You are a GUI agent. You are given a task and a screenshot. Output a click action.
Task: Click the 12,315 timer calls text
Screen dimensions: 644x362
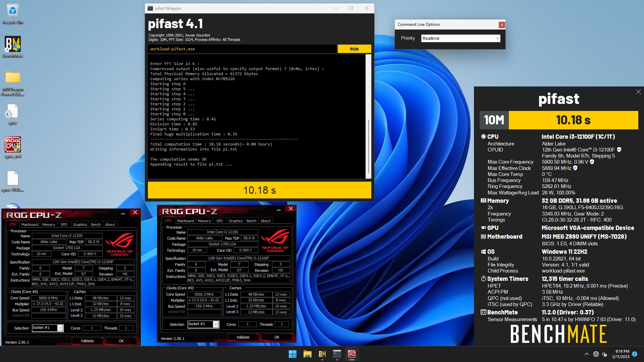(x=565, y=279)
